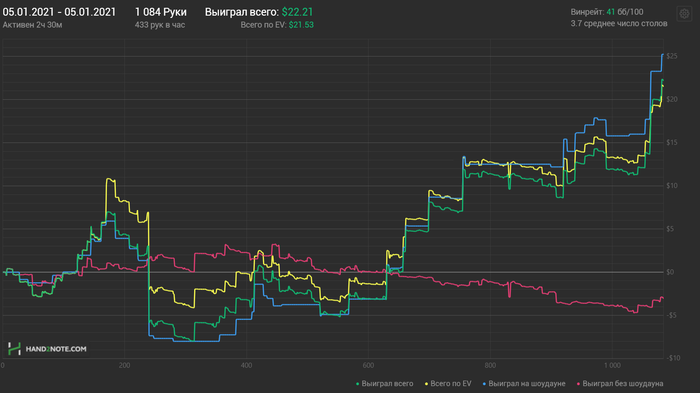Click the blue 'Выиграл на шоудауне' legend dot
The height and width of the screenshot is (393, 700).
click(484, 384)
